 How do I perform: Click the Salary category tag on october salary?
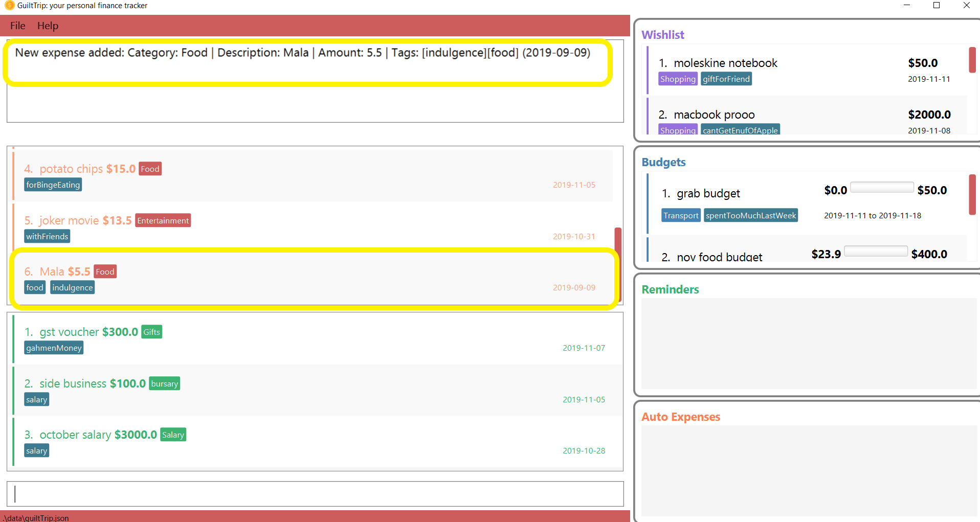(173, 435)
